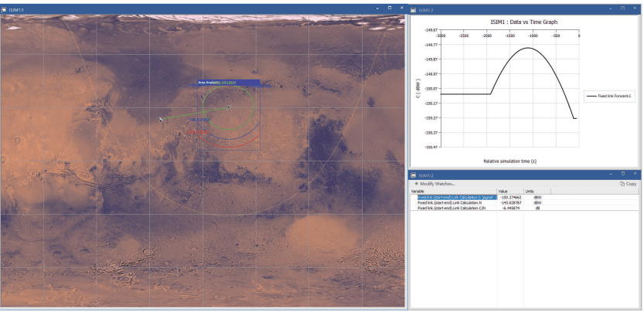This screenshot has width=644, height=312.
Task: Sort by the Value column header
Action: (503, 191)
